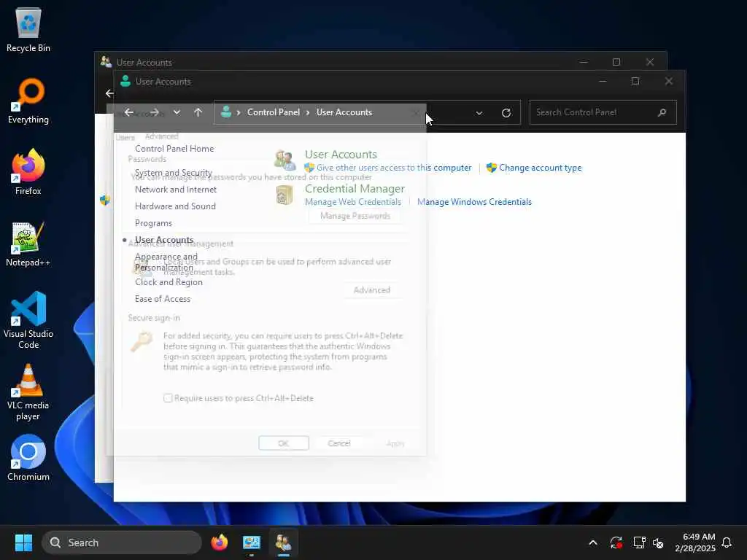Click the User Accounts people icon
The width and height of the screenshot is (747, 560).
click(285, 160)
